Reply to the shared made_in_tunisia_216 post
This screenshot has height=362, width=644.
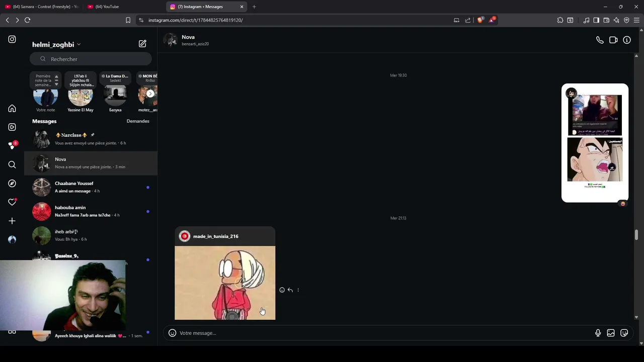pos(290,290)
